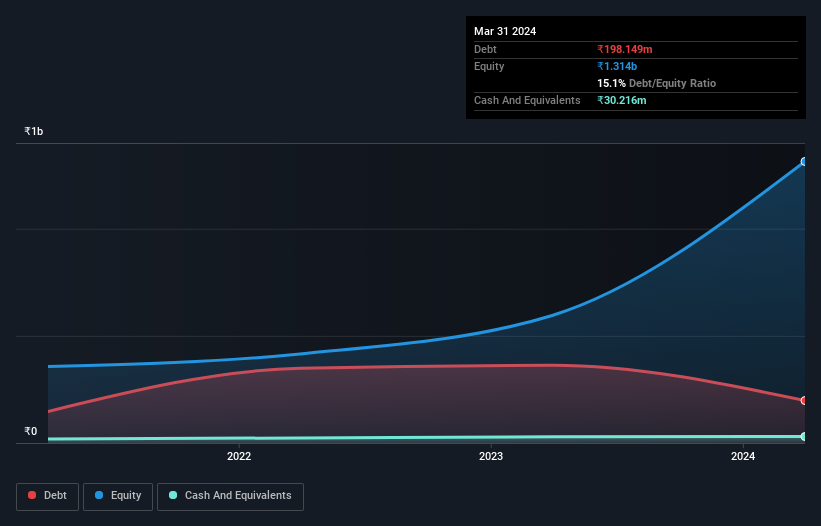This screenshot has width=821, height=526.
Task: Click the 15.1% Debt/Equity Ratio text
Action: 657,83
